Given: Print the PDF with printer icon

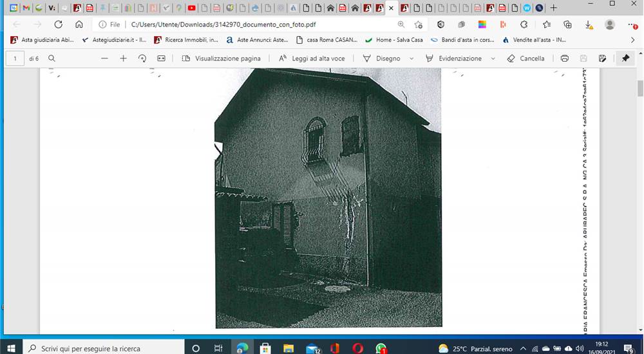Looking at the screenshot, I should 565,59.
